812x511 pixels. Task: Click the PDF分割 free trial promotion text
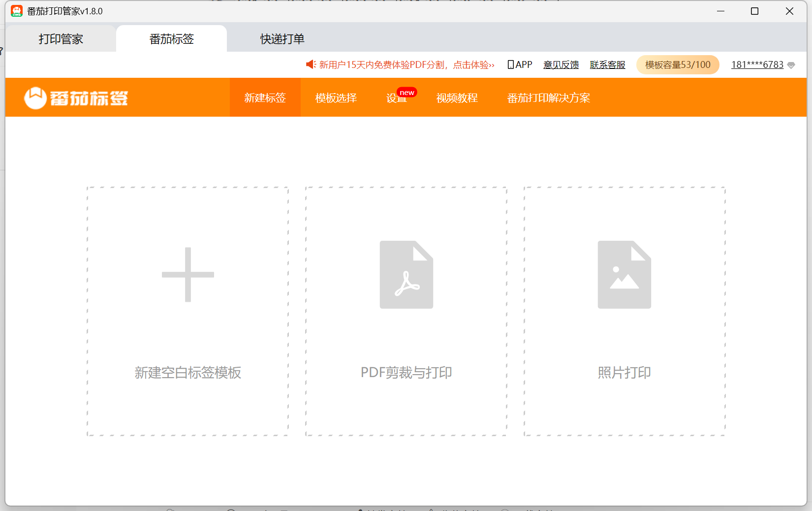(407, 64)
